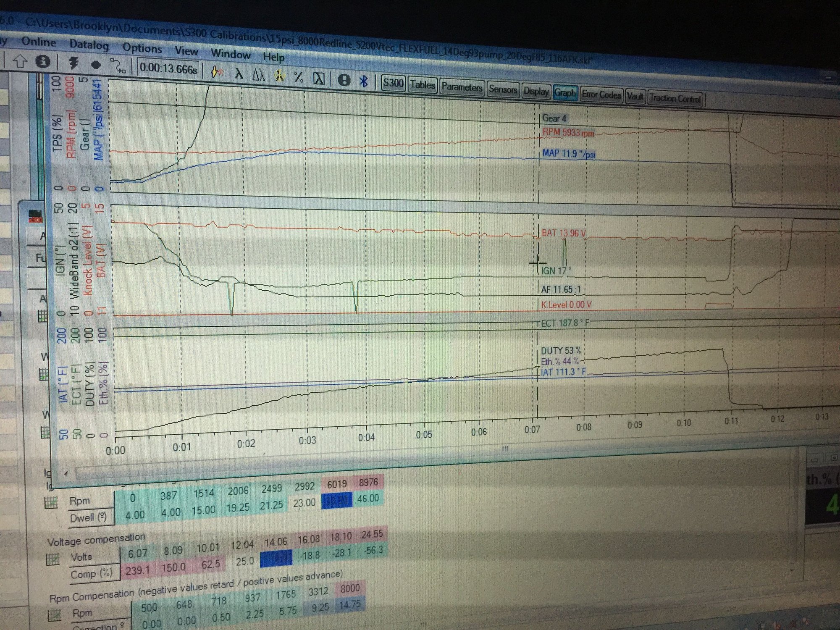Click the 0:07 marker on the timeline
The image size is (840, 630).
tap(532, 430)
